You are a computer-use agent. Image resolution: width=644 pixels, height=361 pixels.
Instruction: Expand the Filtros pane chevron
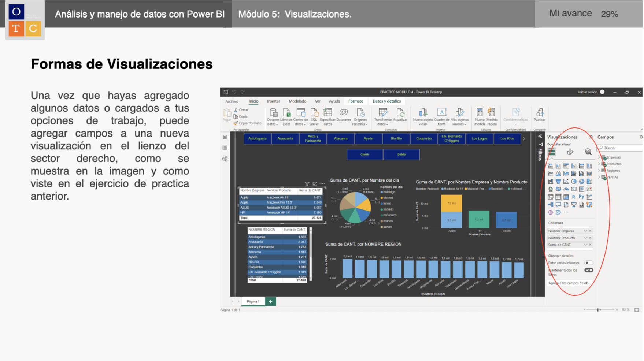coord(540,136)
